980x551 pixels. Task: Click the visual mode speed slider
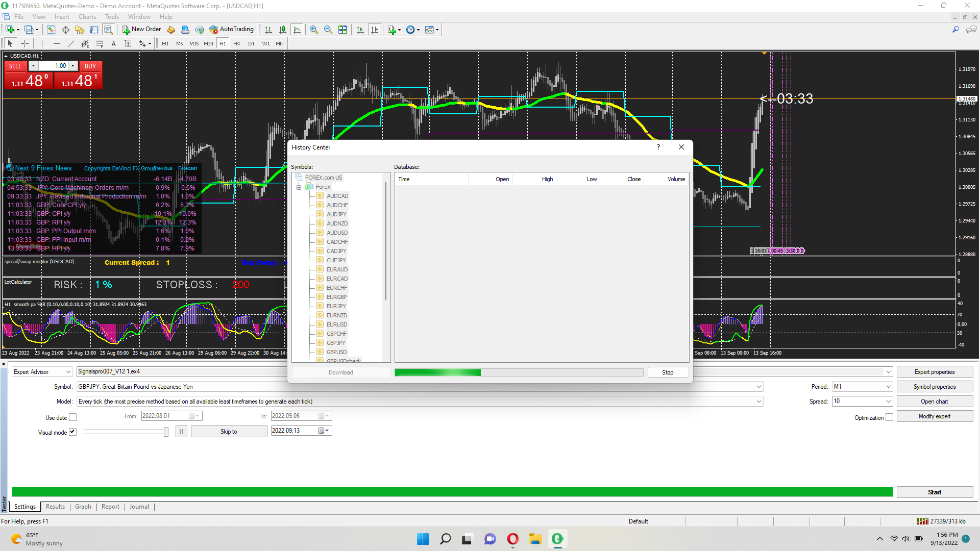coord(126,432)
